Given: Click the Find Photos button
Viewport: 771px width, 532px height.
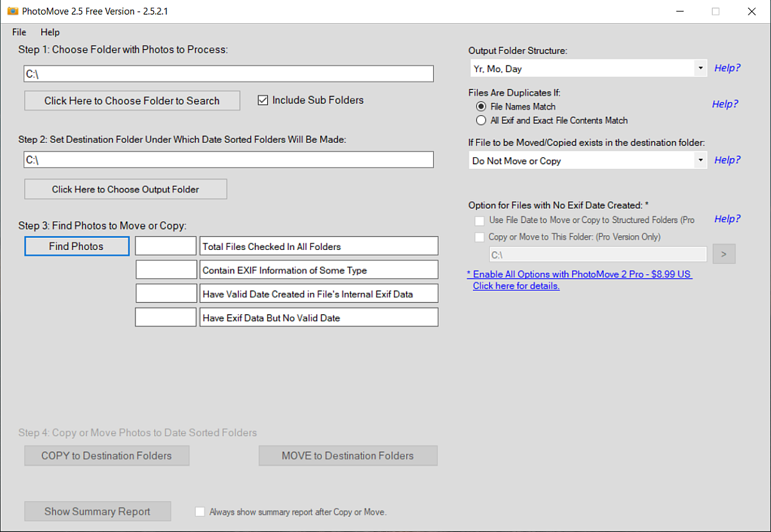Looking at the screenshot, I should [x=77, y=246].
